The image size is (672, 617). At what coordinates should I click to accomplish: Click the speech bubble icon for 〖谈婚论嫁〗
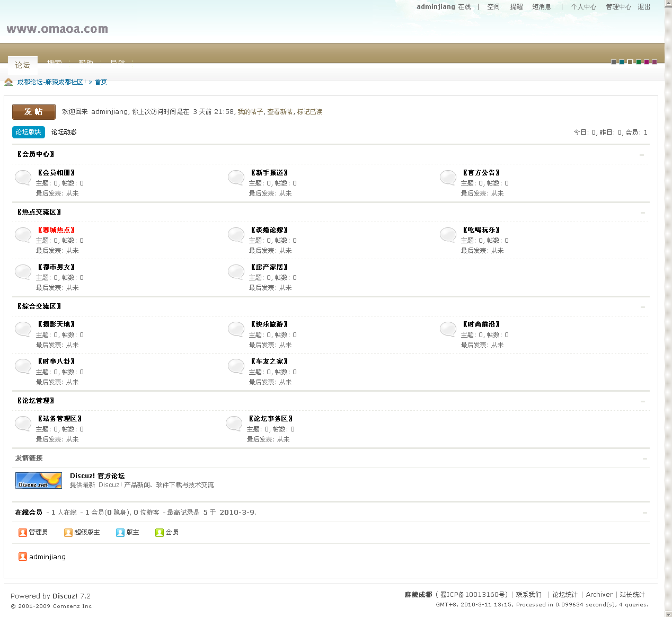[236, 235]
